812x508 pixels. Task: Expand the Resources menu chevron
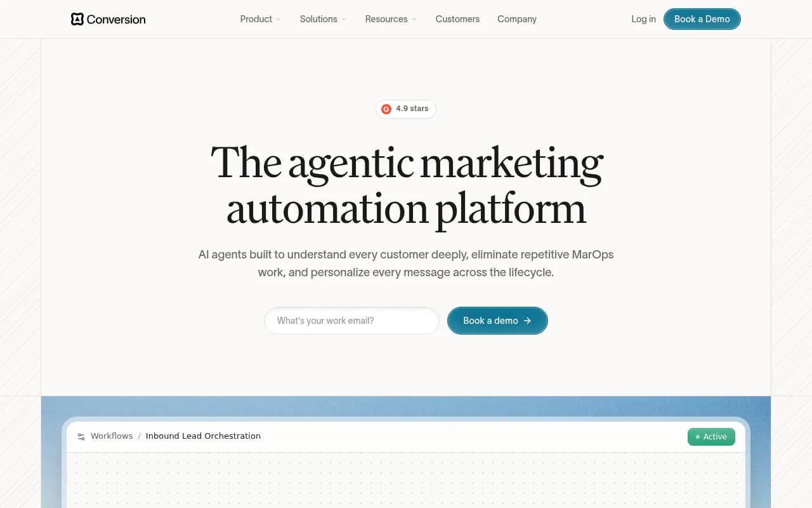point(414,19)
